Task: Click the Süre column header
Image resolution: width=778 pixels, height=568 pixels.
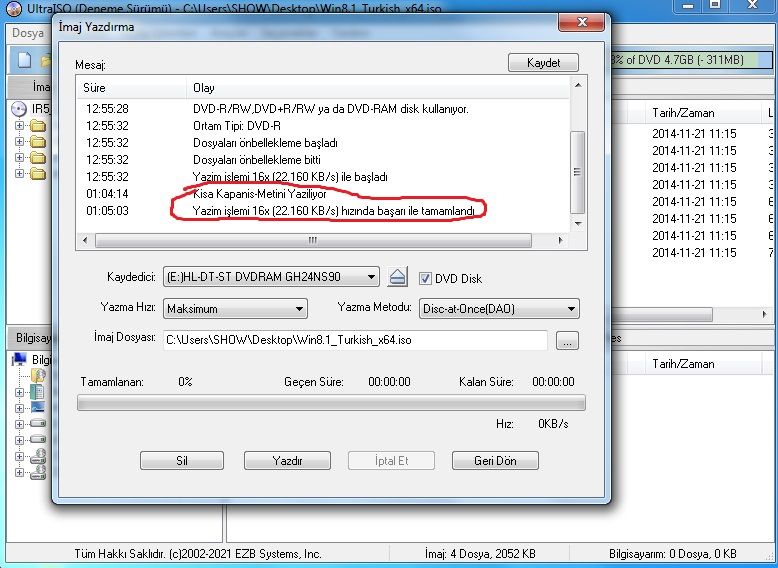Action: 131,88
